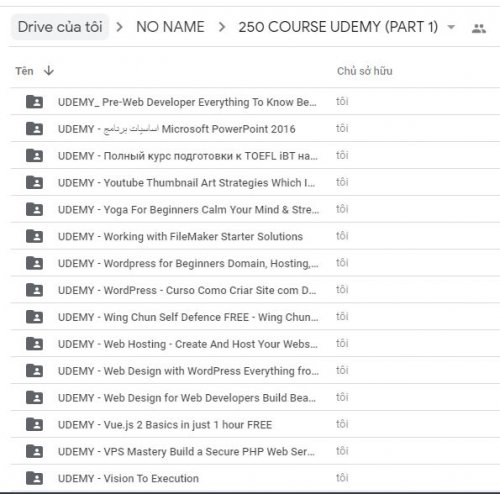500x494 pixels.
Task: Click folder icon of FileMaker Starter Solutions row
Action: pyautogui.click(x=34, y=236)
